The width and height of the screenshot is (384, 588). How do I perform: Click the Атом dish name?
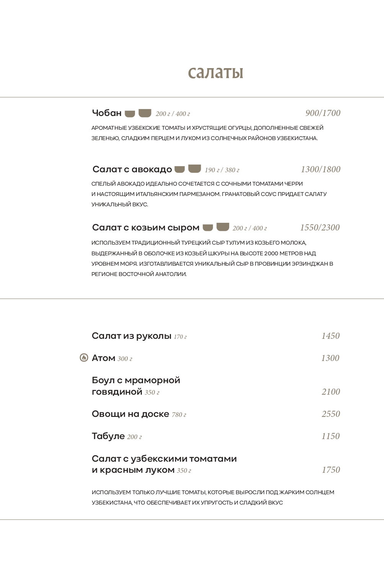click(104, 358)
